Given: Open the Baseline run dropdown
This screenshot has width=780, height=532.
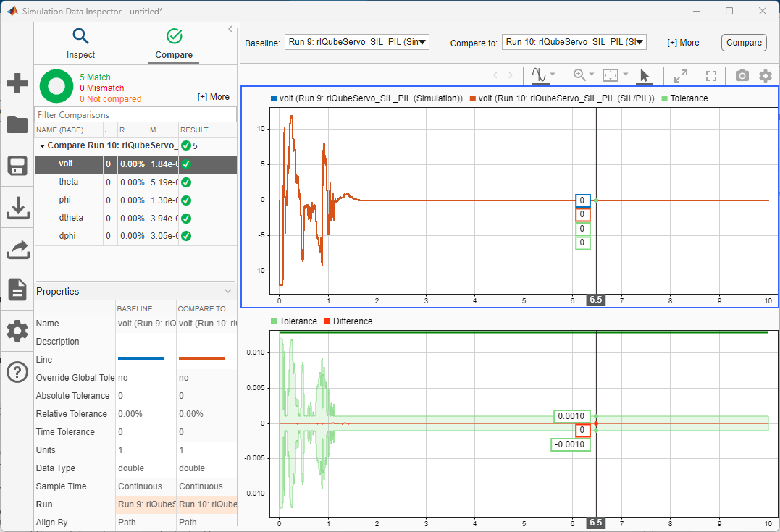Looking at the screenshot, I should [x=357, y=43].
